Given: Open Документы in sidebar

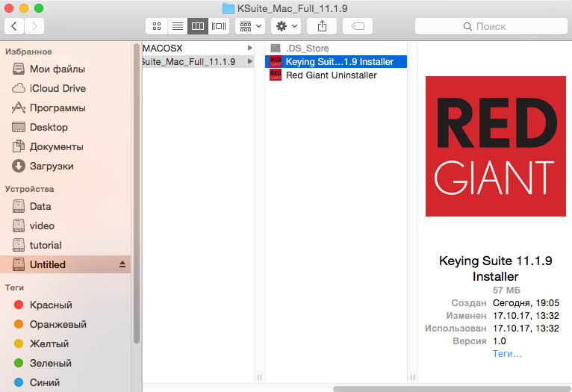Looking at the screenshot, I should click(66, 146).
